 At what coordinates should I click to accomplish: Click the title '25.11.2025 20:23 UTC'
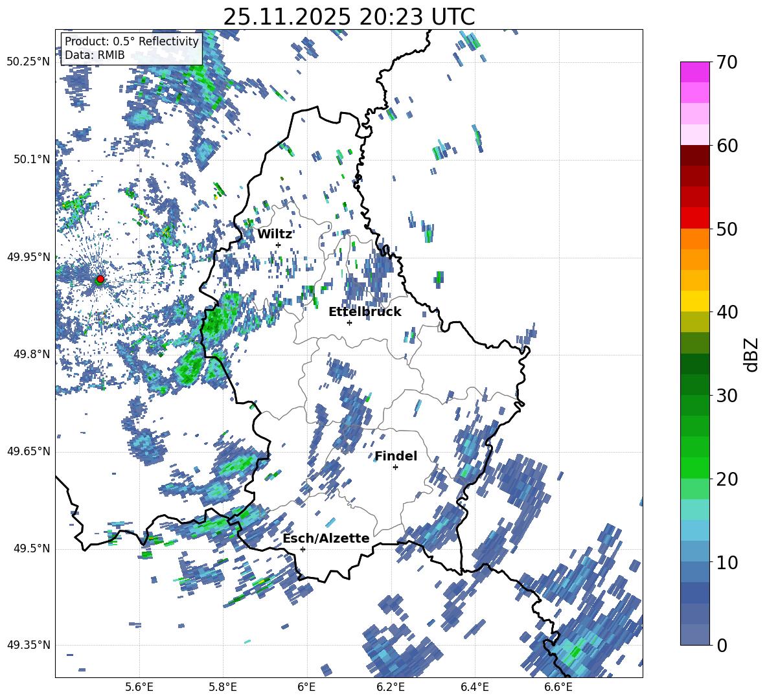pos(349,17)
